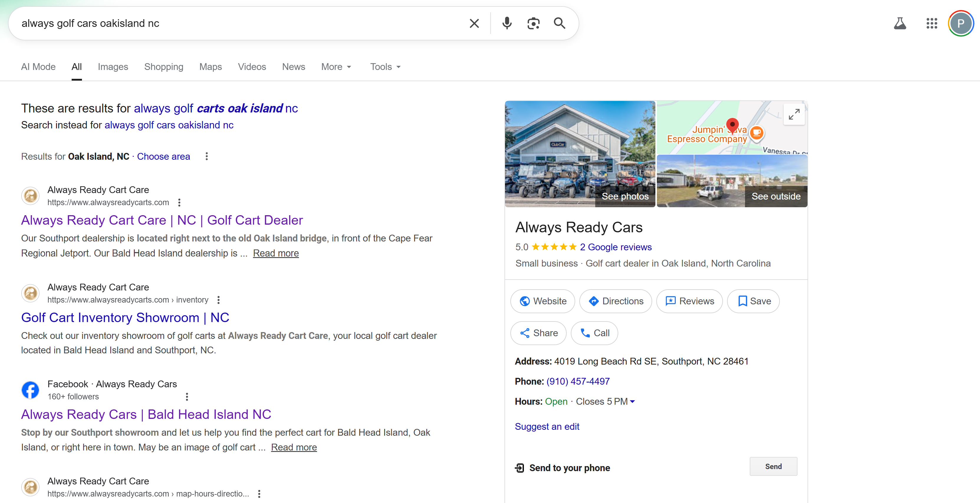Switch to the Images tab
This screenshot has height=503, width=980.
[x=113, y=67]
